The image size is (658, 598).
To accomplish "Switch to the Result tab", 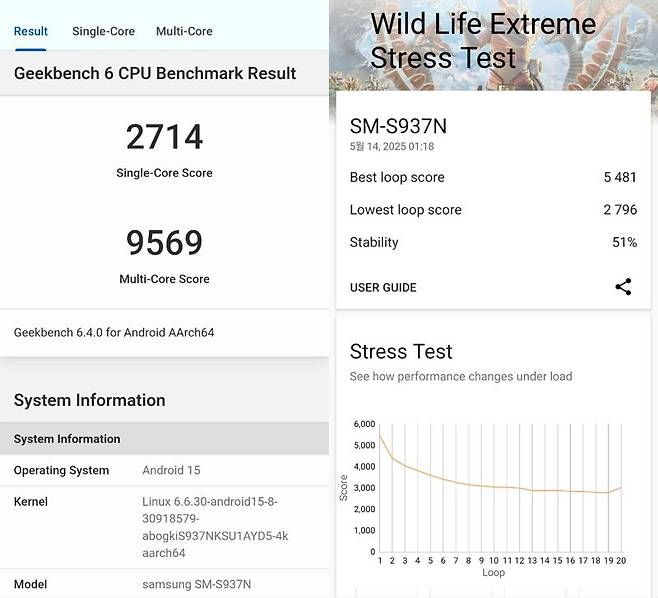I will tap(31, 31).
